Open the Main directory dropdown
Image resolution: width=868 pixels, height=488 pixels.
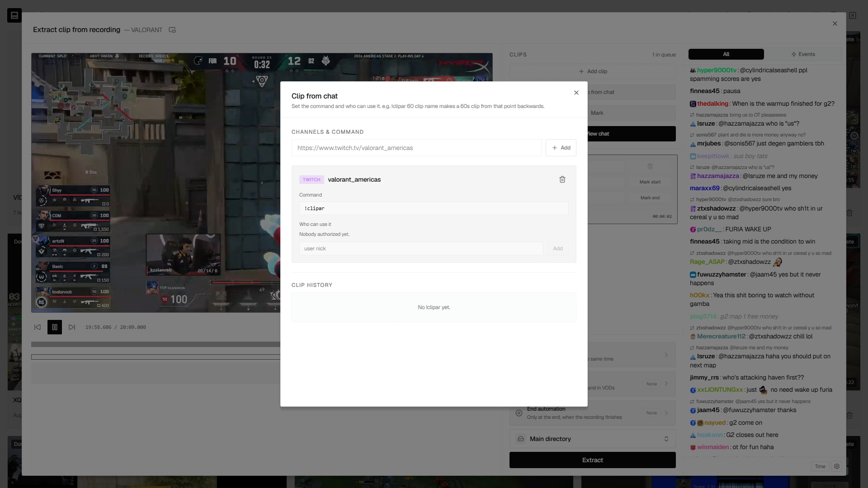(x=593, y=439)
